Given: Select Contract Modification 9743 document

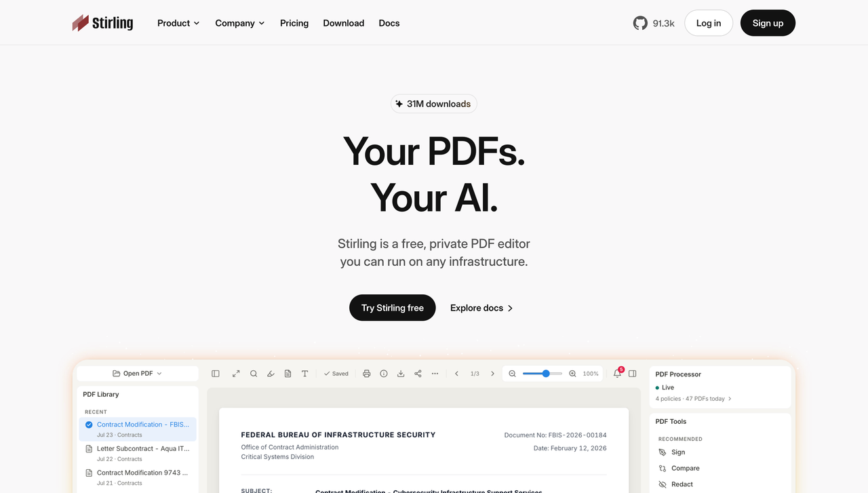Looking at the screenshot, I should [138, 477].
